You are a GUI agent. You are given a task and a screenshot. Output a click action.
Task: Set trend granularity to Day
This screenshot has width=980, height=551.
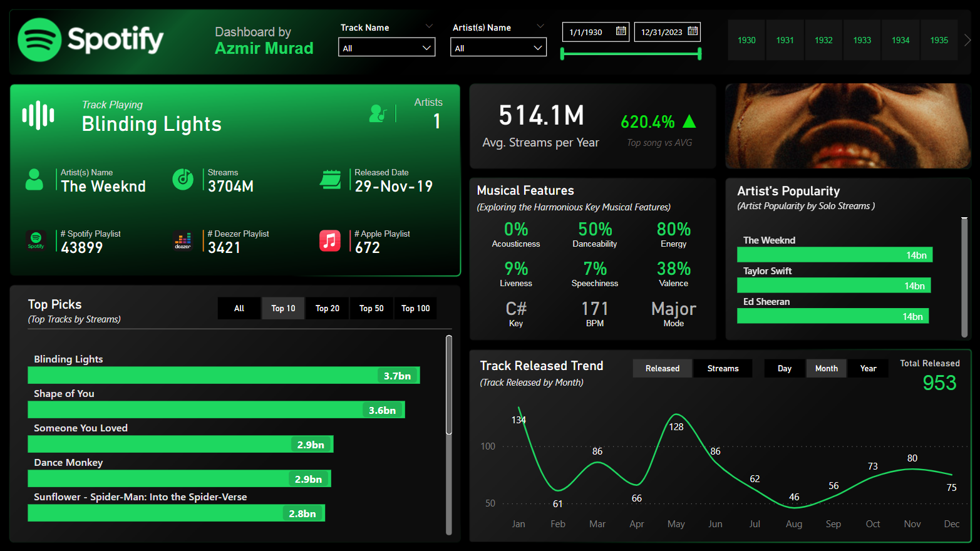(x=784, y=368)
